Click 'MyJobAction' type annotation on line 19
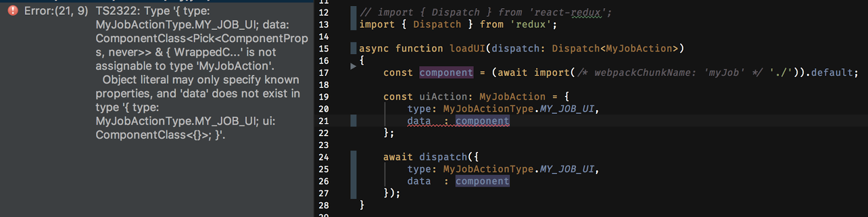Screen dimensions: 868x217 pos(512,97)
